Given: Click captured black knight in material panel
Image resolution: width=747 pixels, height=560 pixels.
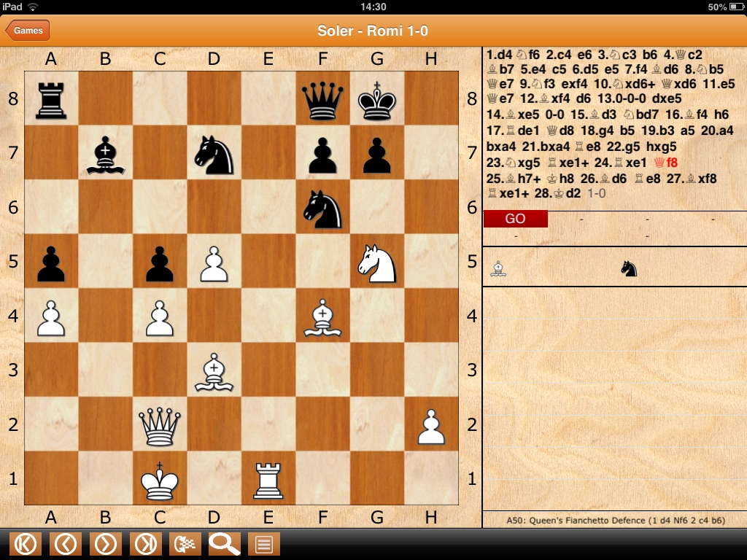Looking at the screenshot, I should 629,269.
